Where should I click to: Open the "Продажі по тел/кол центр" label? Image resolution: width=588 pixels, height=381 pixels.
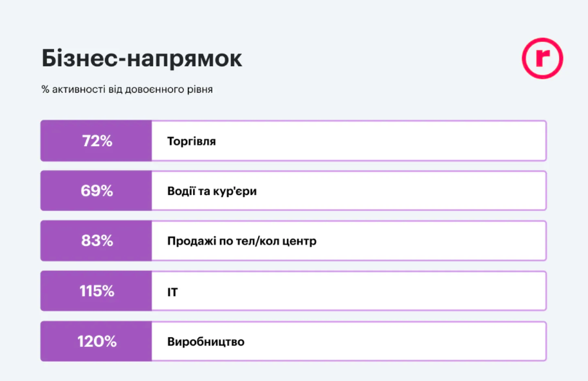click(241, 241)
